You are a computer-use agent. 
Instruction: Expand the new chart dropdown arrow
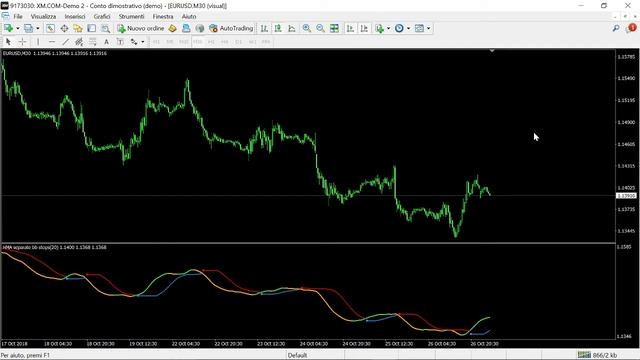pyautogui.click(x=18, y=28)
